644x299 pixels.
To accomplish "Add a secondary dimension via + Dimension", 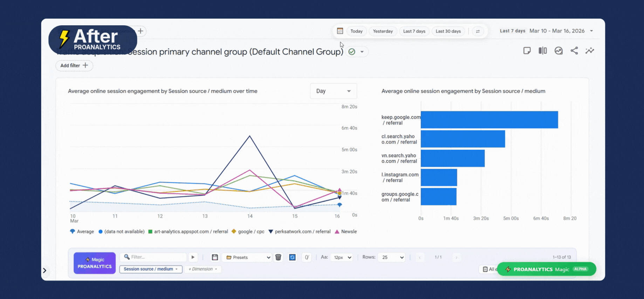I will tap(203, 269).
